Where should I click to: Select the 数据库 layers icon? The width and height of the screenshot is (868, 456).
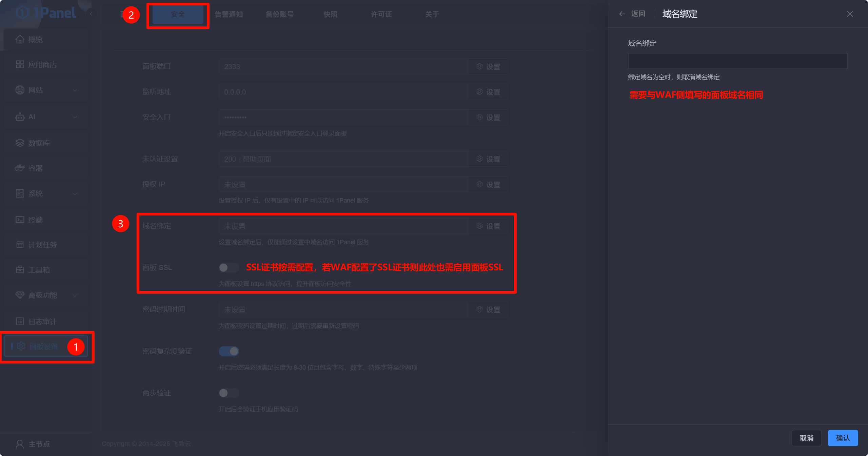[x=20, y=143]
